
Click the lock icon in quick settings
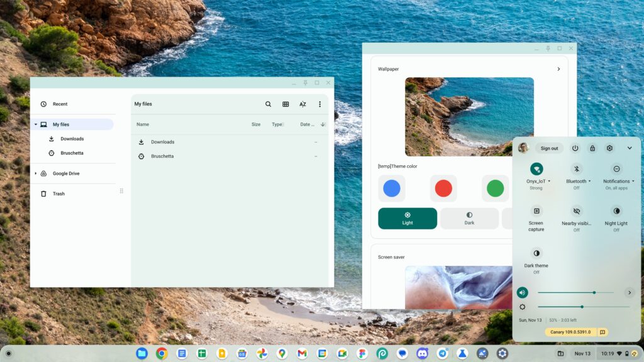click(x=592, y=148)
